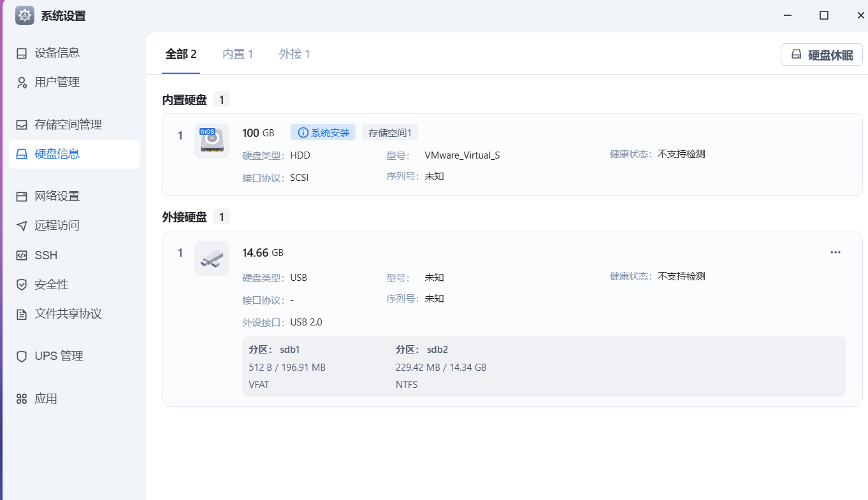Click the 内置硬盘 section heading

coord(185,99)
